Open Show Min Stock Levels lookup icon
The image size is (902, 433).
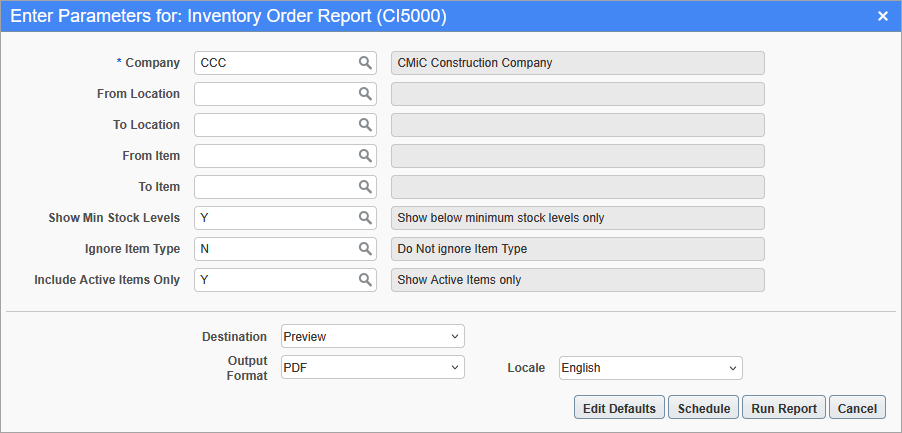click(x=365, y=218)
